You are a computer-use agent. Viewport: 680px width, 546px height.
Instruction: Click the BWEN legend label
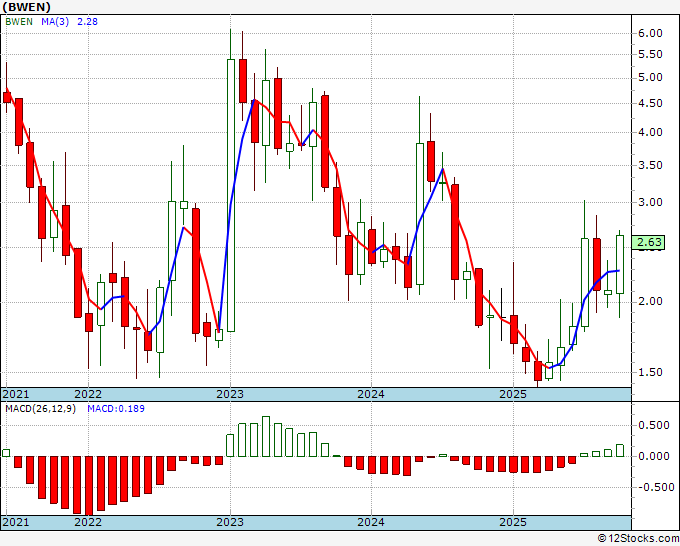19,21
